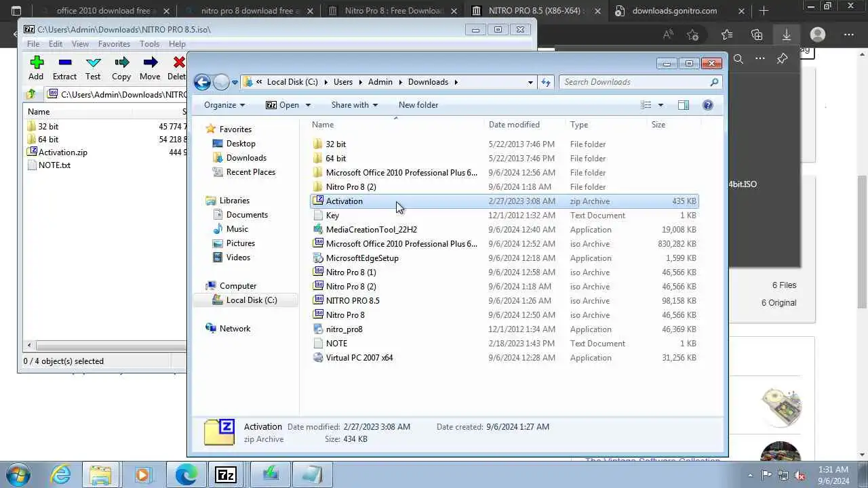The height and width of the screenshot is (488, 868).
Task: Show the preview pane in Explorer
Action: 684,105
